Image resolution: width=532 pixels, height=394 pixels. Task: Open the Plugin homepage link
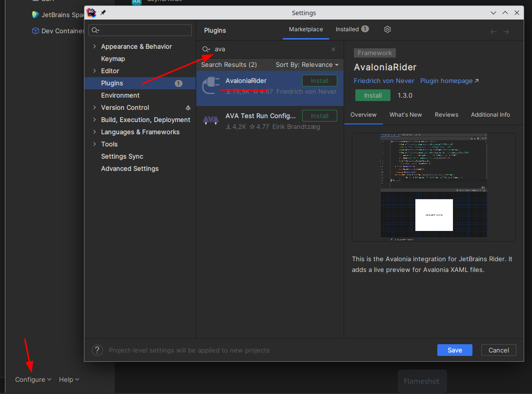coord(449,81)
